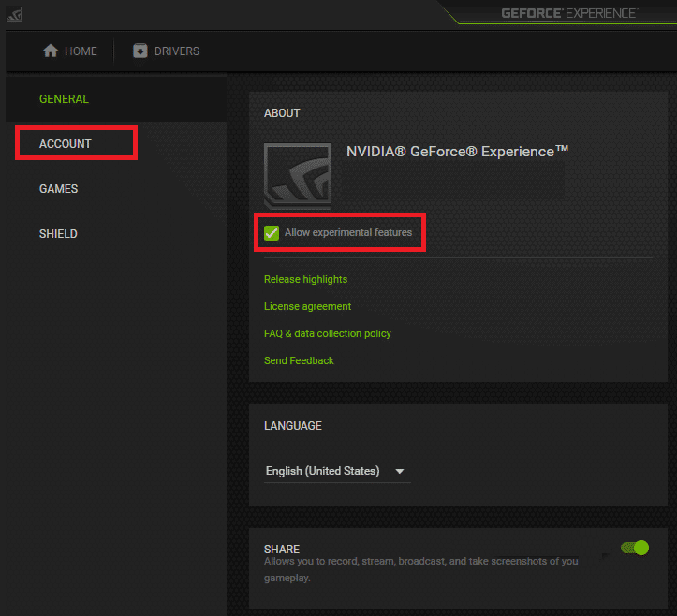Click the language dropdown arrow

point(400,472)
